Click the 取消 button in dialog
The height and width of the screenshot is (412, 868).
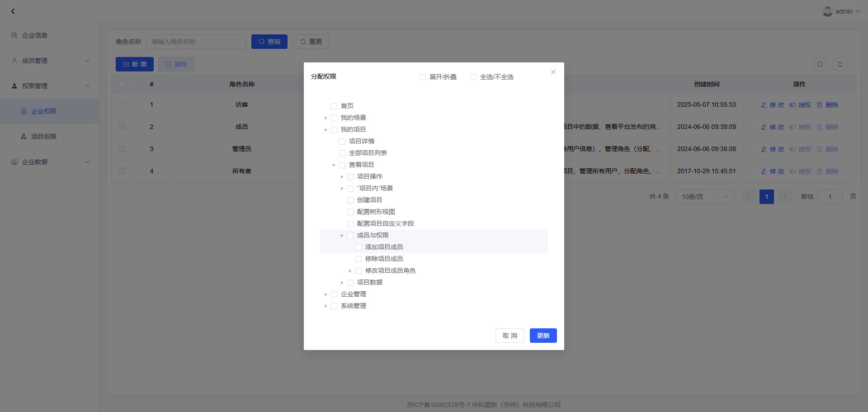509,336
